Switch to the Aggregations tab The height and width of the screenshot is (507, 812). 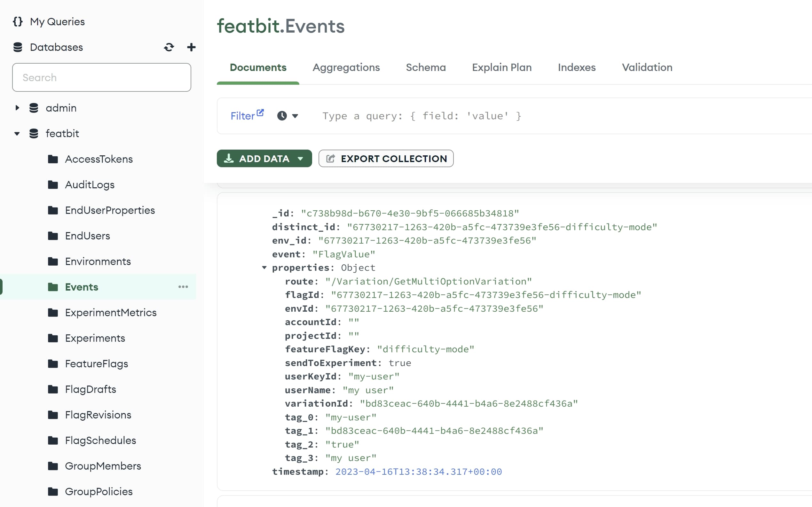click(346, 67)
